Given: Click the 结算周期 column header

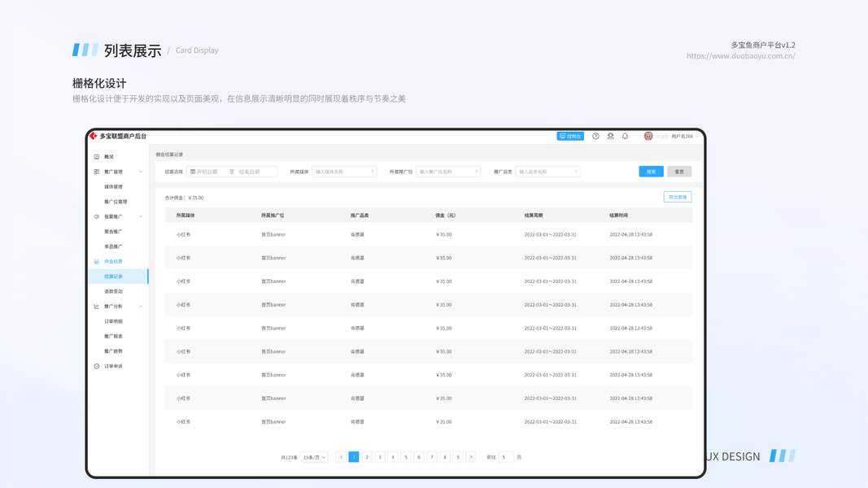Looking at the screenshot, I should [534, 216].
